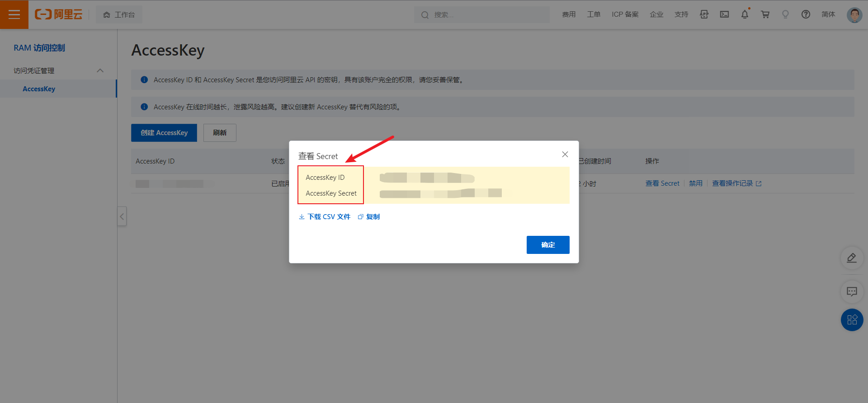
Task: Launch Cloud Shell terminal icon
Action: 724,14
